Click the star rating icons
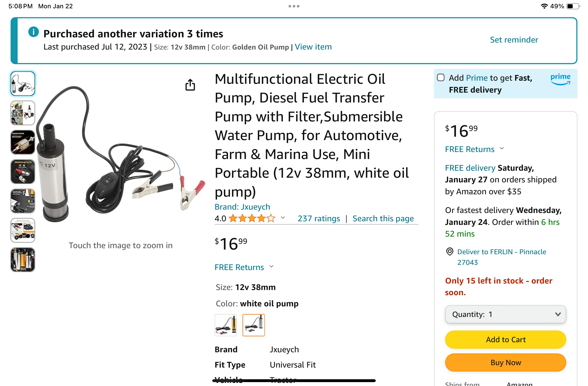The height and width of the screenshot is (386, 588). click(252, 218)
